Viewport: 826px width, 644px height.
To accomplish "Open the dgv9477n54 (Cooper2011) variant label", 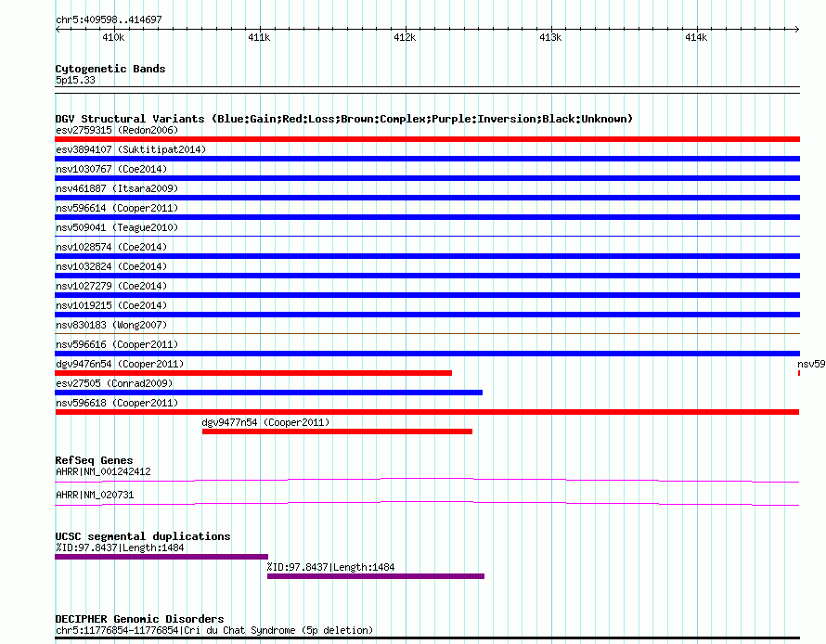I will [x=265, y=422].
